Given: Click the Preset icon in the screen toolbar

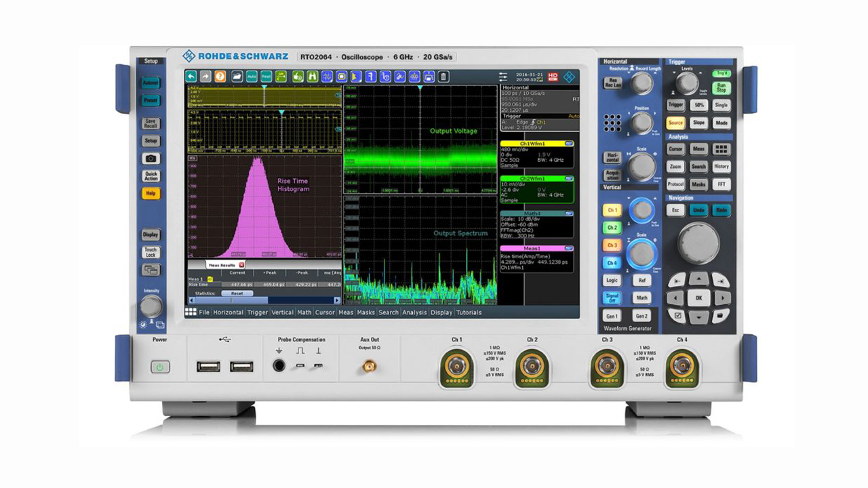Looking at the screenshot, I should [x=267, y=77].
